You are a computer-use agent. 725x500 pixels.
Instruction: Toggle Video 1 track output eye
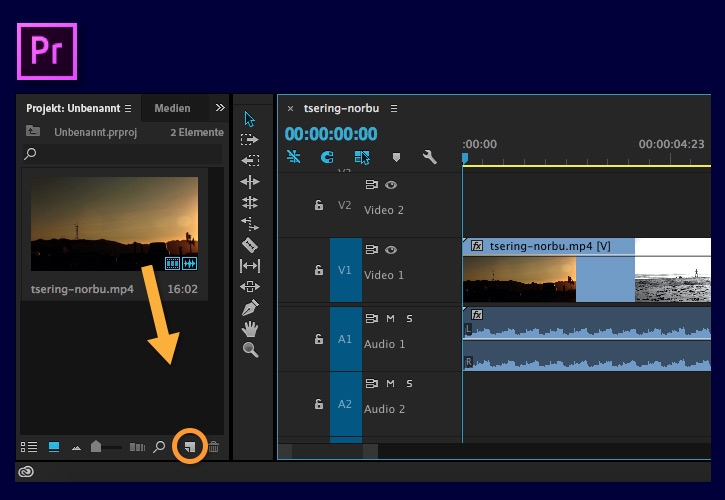(391, 250)
